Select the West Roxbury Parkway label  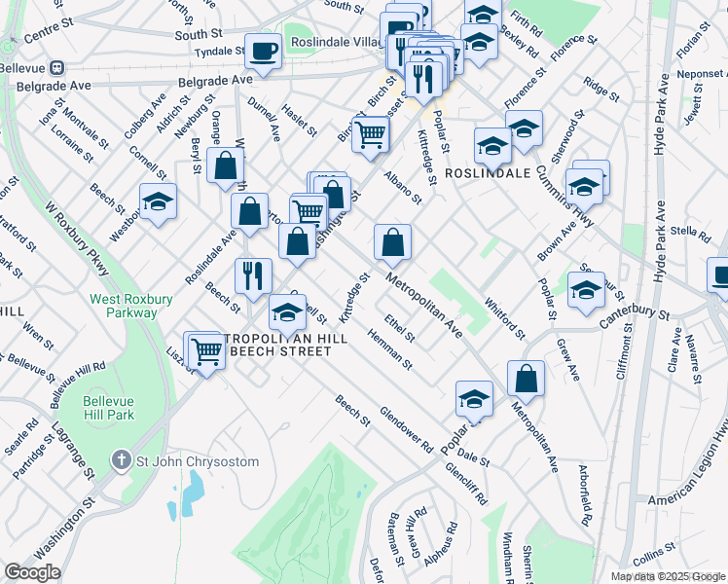131,306
